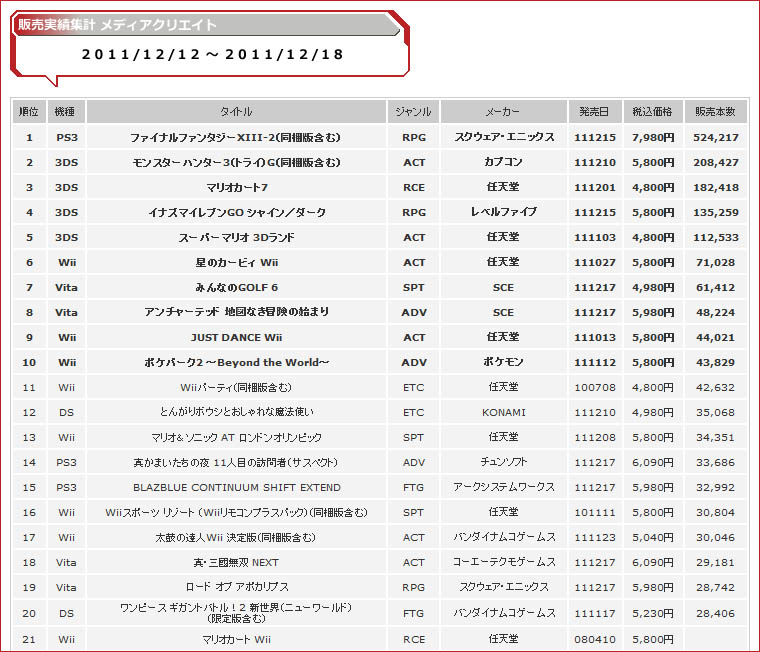This screenshot has width=760, height=652.
Task: Select the スーパーマリオ 3Dランド title
Action: coord(237,238)
